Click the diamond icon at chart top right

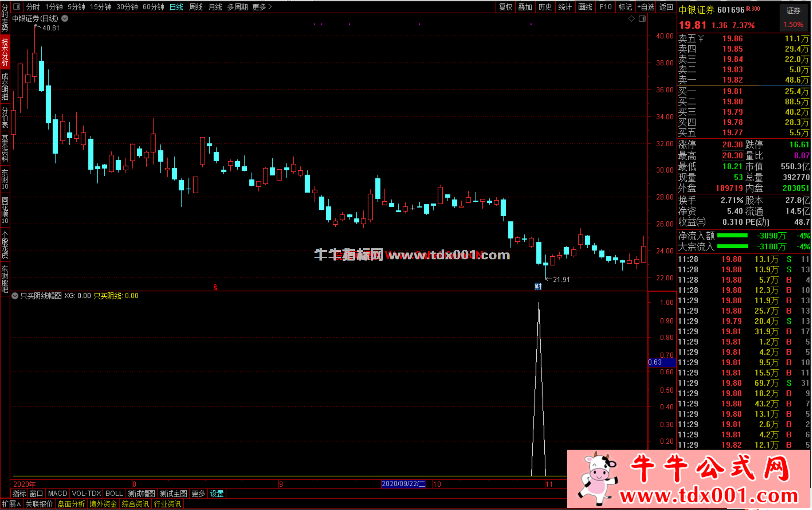click(632, 19)
